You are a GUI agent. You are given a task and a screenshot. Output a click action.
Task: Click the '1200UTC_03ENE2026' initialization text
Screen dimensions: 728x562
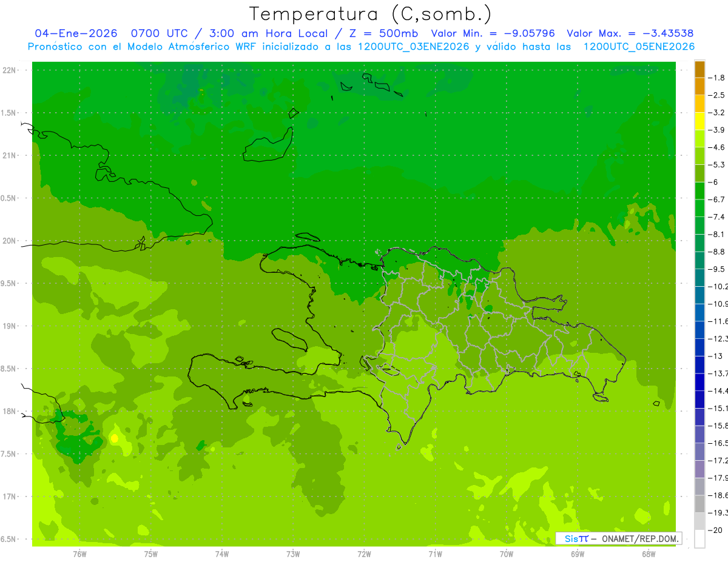click(413, 47)
